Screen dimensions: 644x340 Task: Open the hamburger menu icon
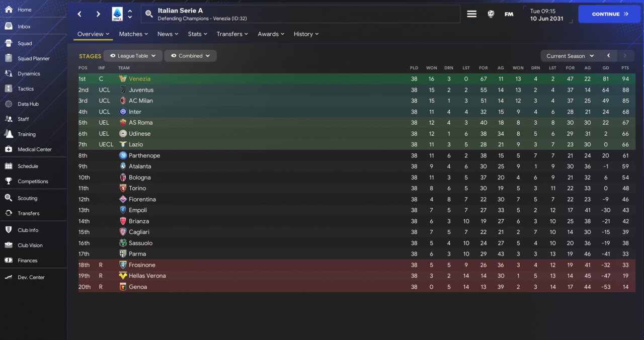471,14
